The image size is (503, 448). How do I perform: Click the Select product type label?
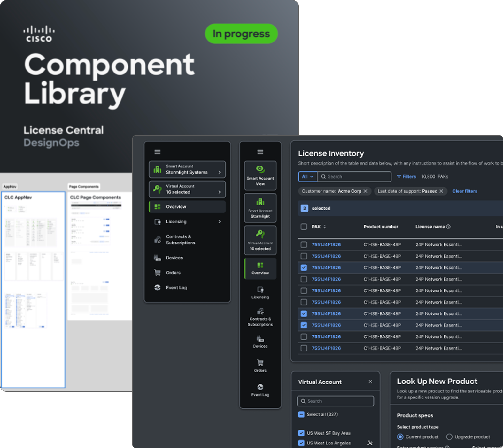pos(418,427)
